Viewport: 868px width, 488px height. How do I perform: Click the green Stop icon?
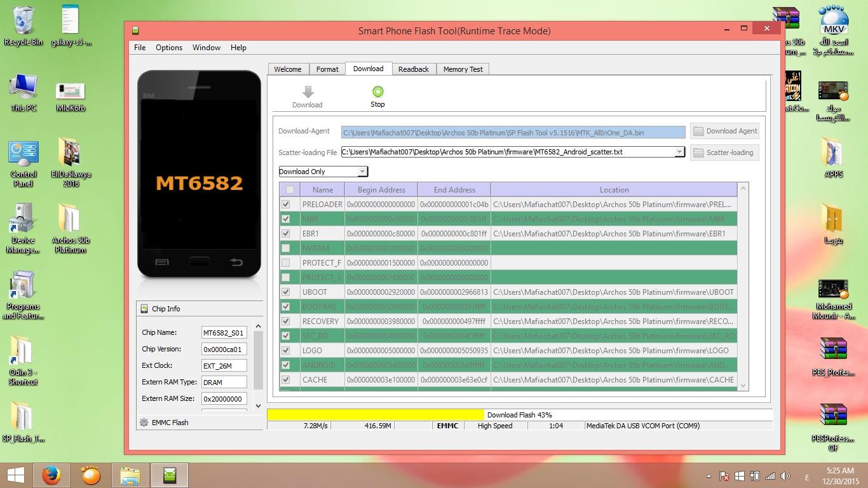[x=377, y=92]
